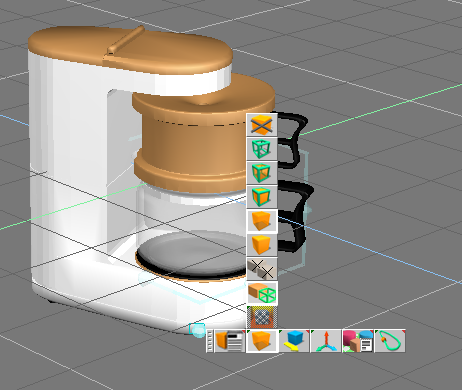This screenshot has width=462, height=390.
Task: Click the colored axes icon
Action: tap(326, 341)
